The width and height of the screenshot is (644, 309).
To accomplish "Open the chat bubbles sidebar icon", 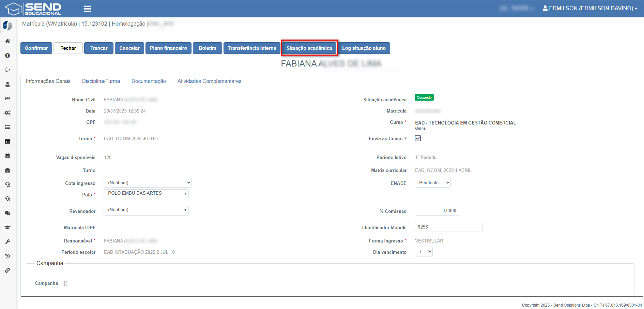I will [7, 213].
